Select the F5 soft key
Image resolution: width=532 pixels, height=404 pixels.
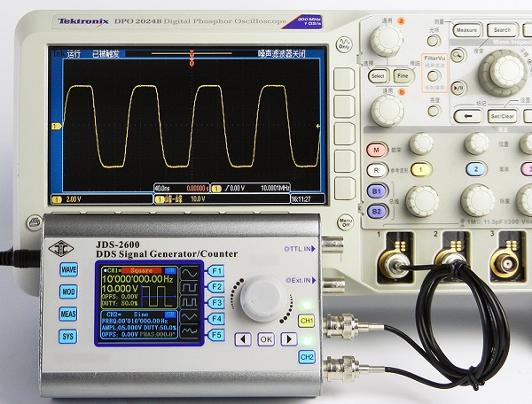215,335
